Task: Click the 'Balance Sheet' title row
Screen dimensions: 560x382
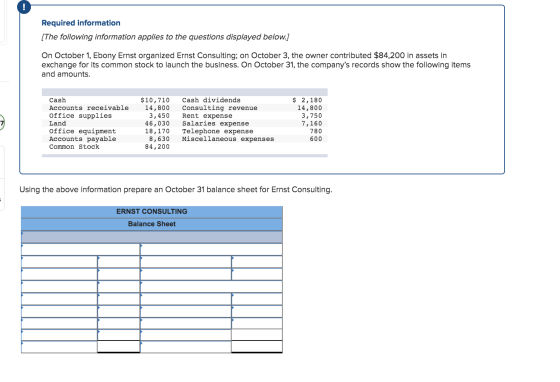Action: click(152, 224)
